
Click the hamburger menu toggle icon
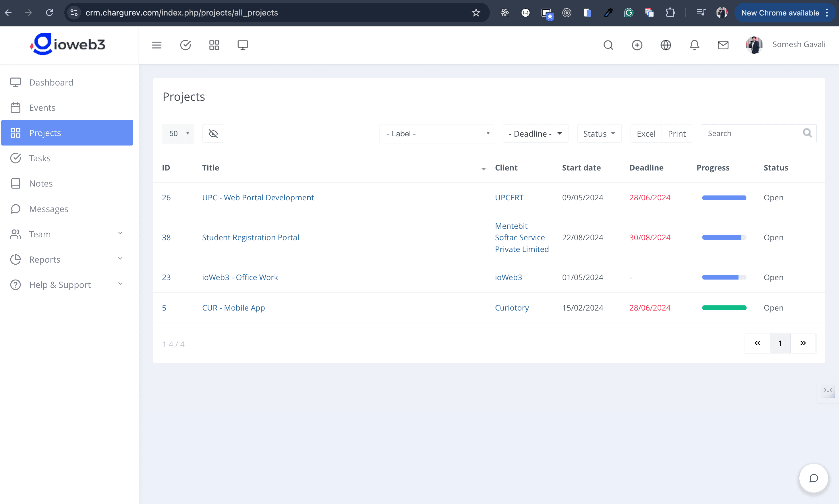(156, 45)
